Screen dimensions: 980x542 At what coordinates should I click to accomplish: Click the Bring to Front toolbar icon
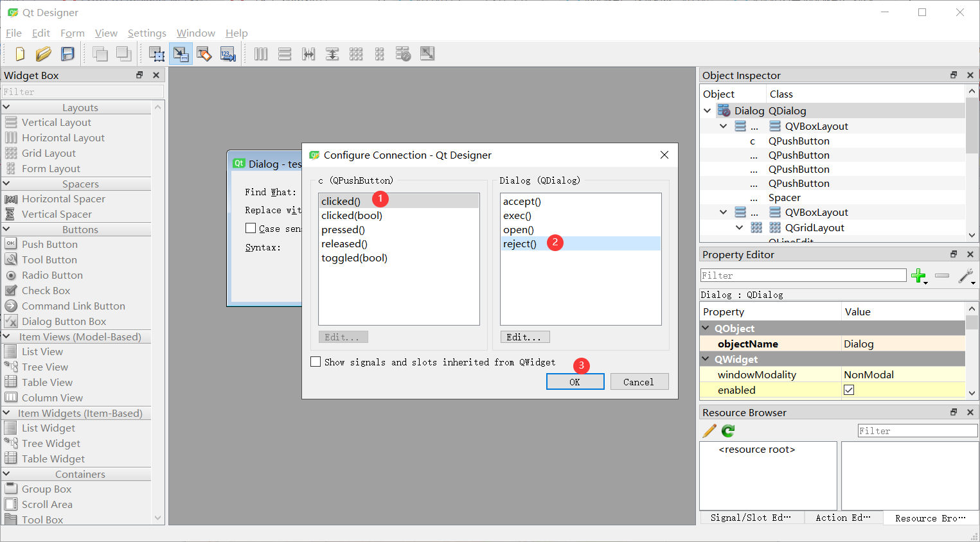[123, 54]
